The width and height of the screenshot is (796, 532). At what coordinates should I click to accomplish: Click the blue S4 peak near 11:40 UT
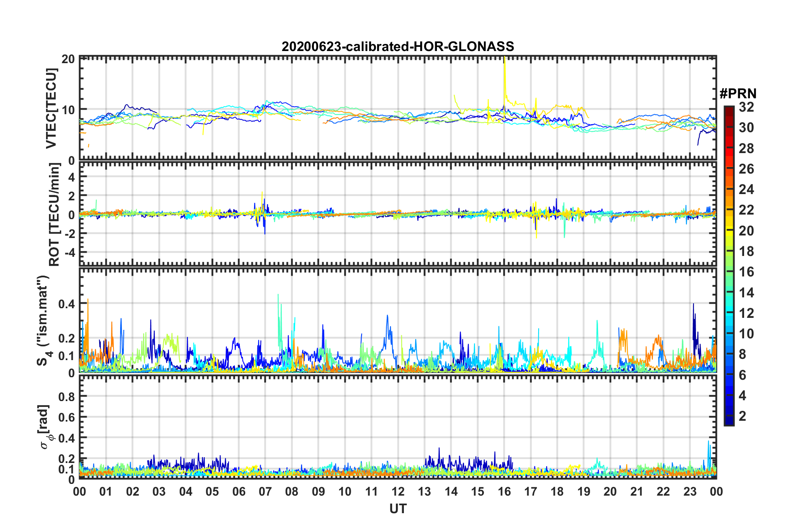click(x=388, y=330)
